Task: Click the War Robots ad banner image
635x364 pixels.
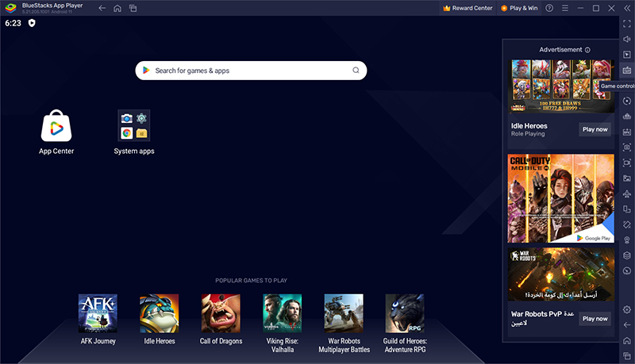Action: tap(561, 274)
